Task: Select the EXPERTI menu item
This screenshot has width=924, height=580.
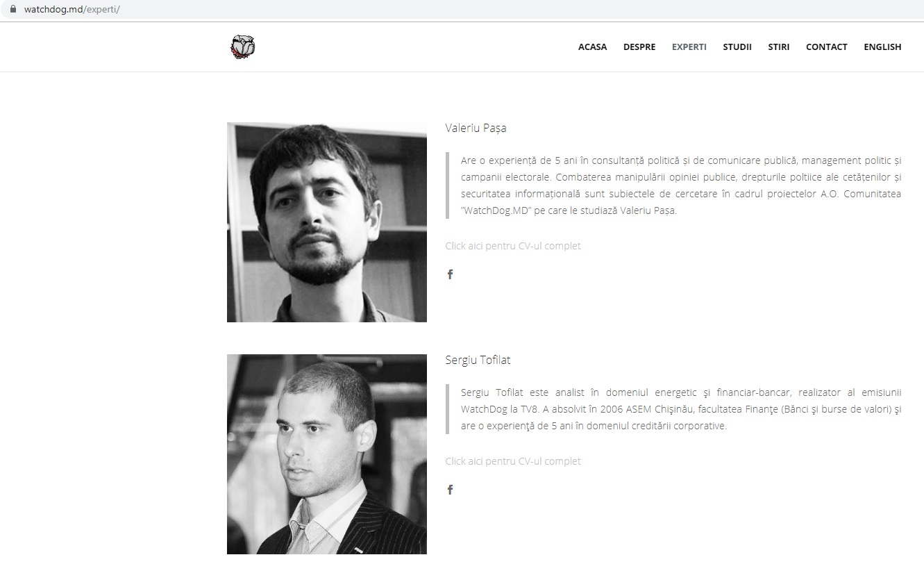Action: (x=689, y=47)
